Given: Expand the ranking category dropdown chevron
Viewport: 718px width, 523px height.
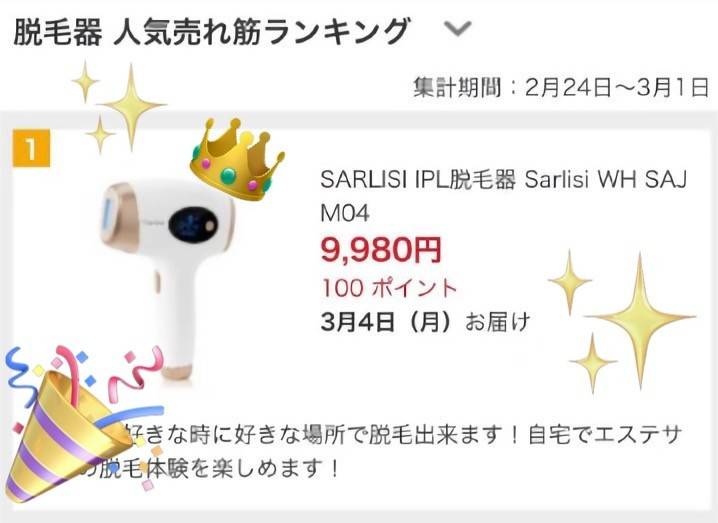Looking at the screenshot, I should click(x=457, y=29).
